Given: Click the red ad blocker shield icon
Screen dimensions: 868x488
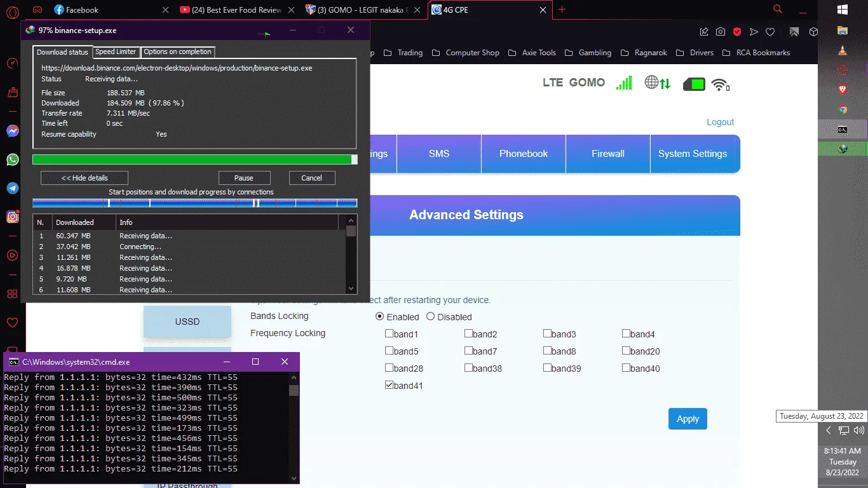Looking at the screenshot, I should click(x=737, y=32).
